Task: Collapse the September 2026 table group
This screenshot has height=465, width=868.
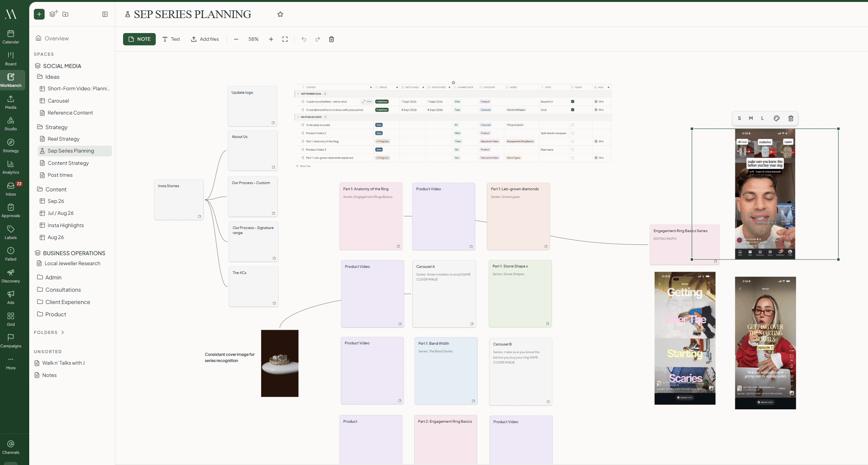Action: tap(298, 94)
